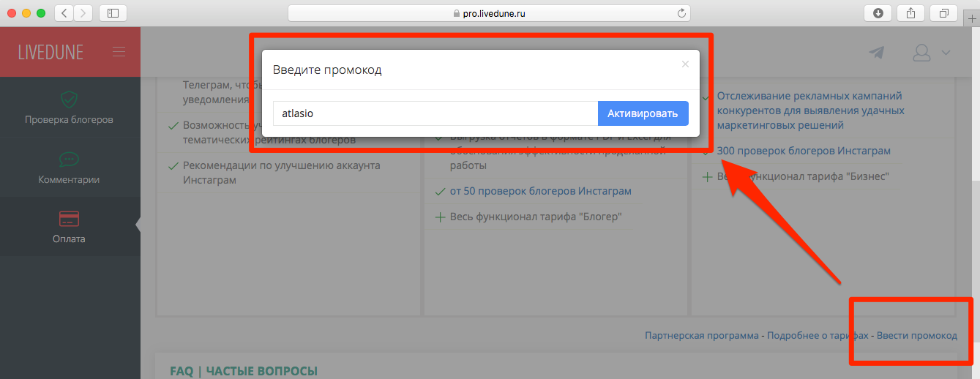
Task: Click the LIVEDUNE logo
Action: coord(51,52)
